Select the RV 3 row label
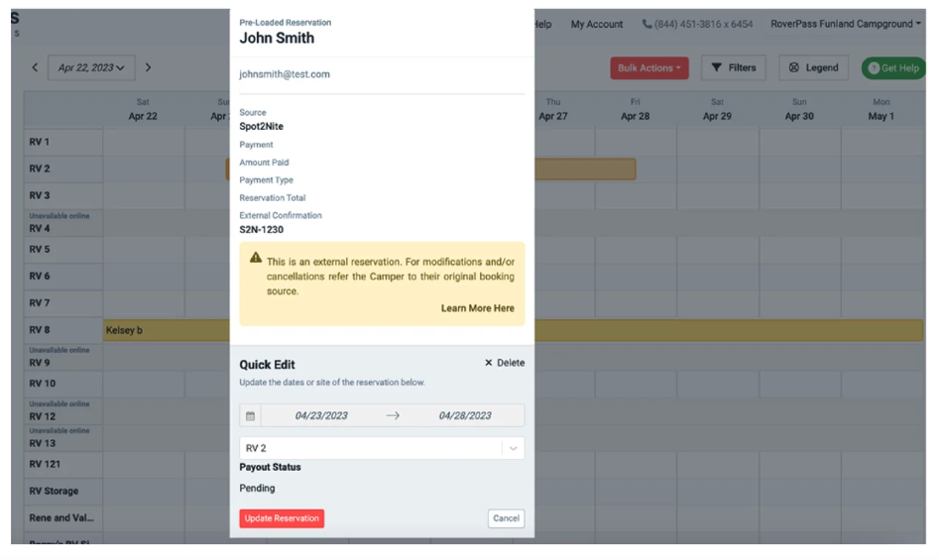The image size is (940, 560). pos(40,196)
